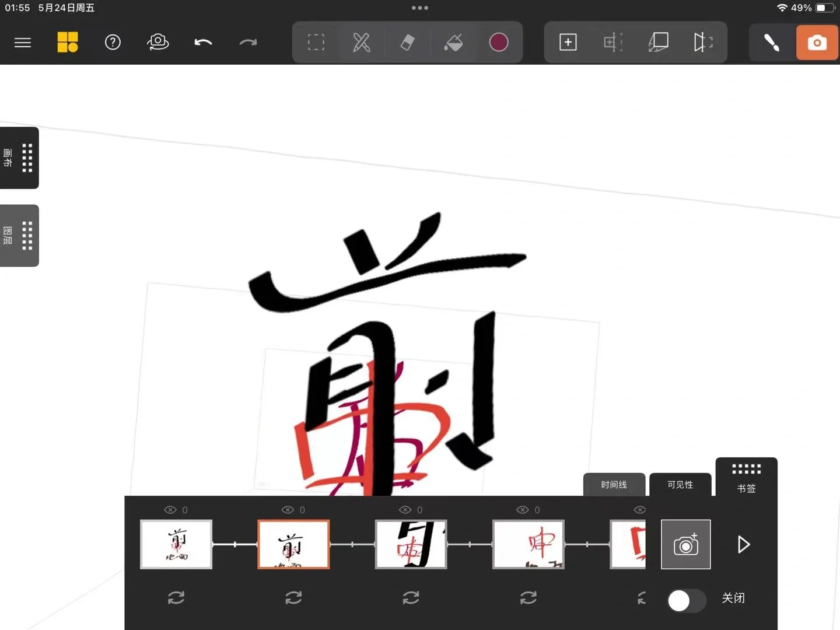Screen dimensions: 840x630
Task: Click the camera button to capture a new frame
Action: 686,544
